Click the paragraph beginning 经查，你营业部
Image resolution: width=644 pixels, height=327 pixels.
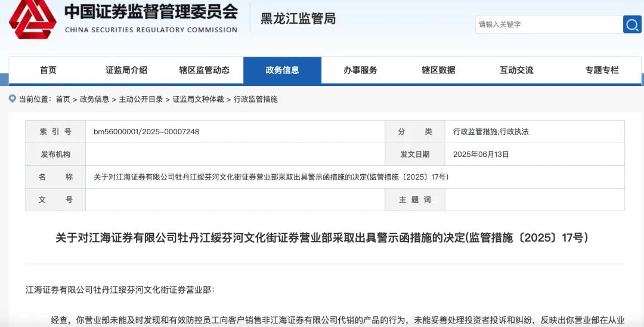pyautogui.click(x=338, y=320)
